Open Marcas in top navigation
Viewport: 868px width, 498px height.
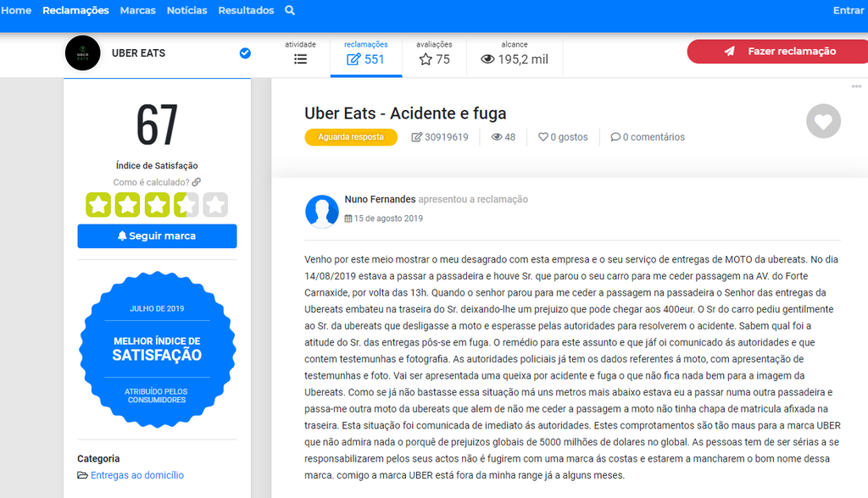(x=138, y=10)
